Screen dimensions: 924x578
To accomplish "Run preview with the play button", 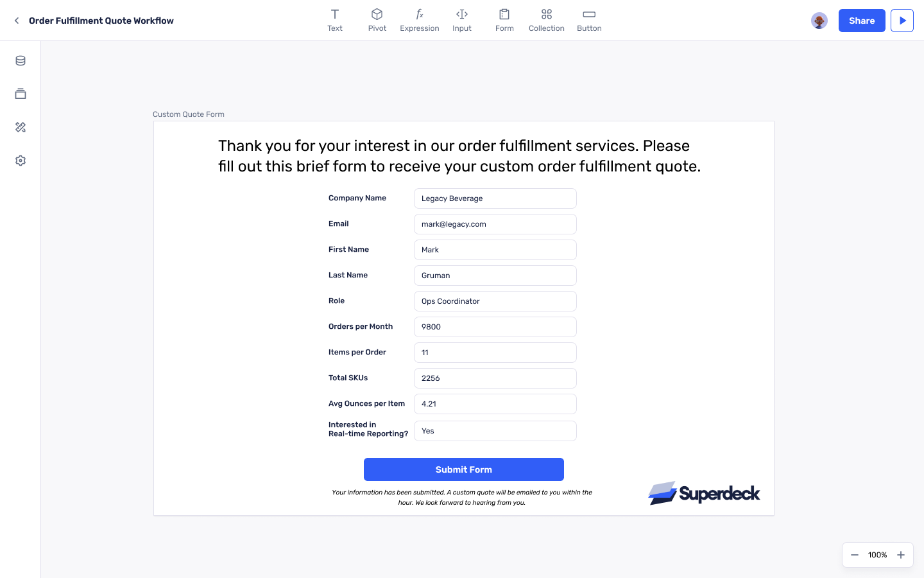I will pos(902,21).
